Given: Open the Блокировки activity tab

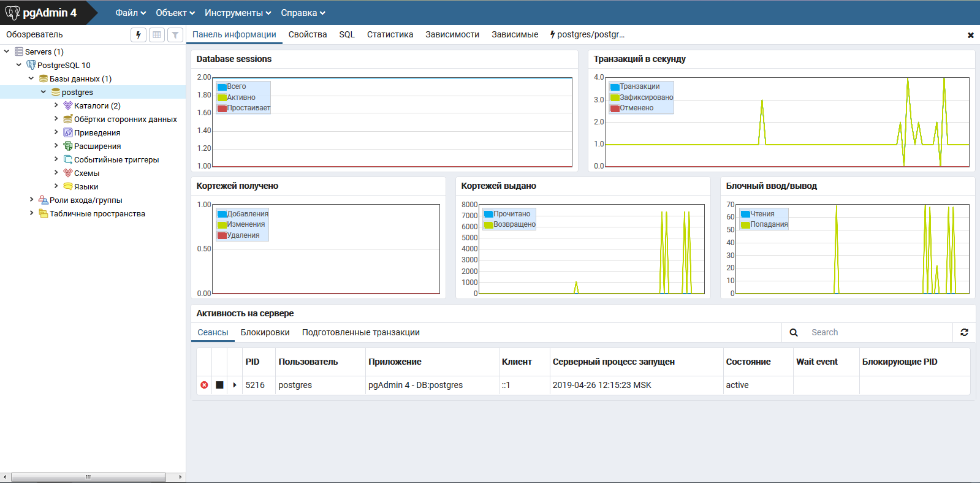Looking at the screenshot, I should [x=265, y=332].
